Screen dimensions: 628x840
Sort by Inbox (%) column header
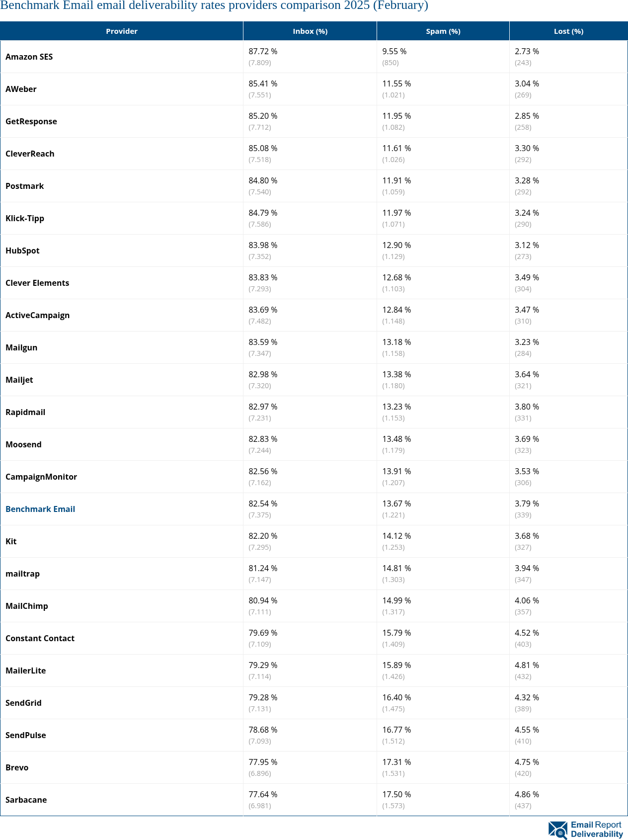point(310,31)
